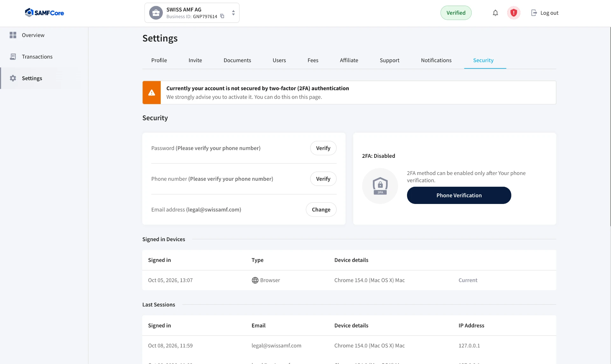Click the 2FA: Disabled status text
The image size is (611, 364).
click(x=378, y=156)
